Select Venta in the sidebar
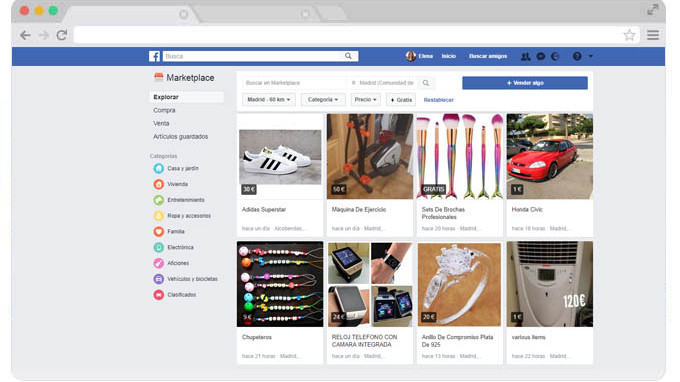This screenshot has height=382, width=680. [x=161, y=124]
